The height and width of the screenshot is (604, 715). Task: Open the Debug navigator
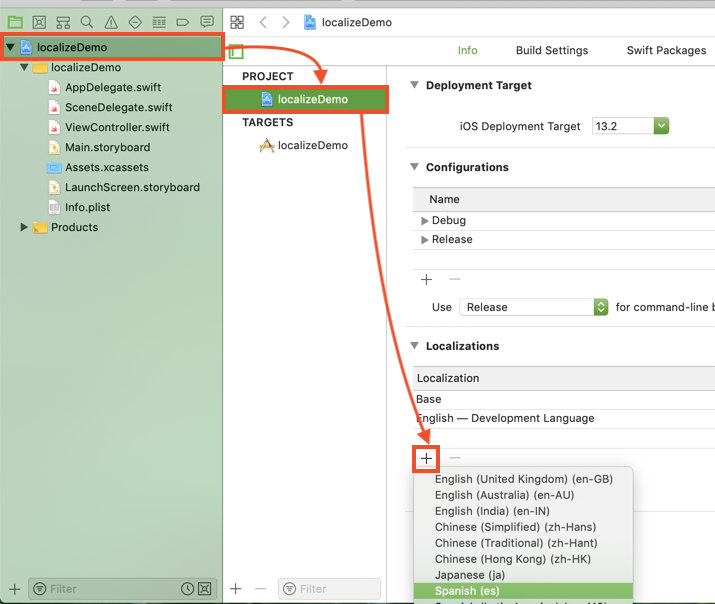tap(159, 22)
